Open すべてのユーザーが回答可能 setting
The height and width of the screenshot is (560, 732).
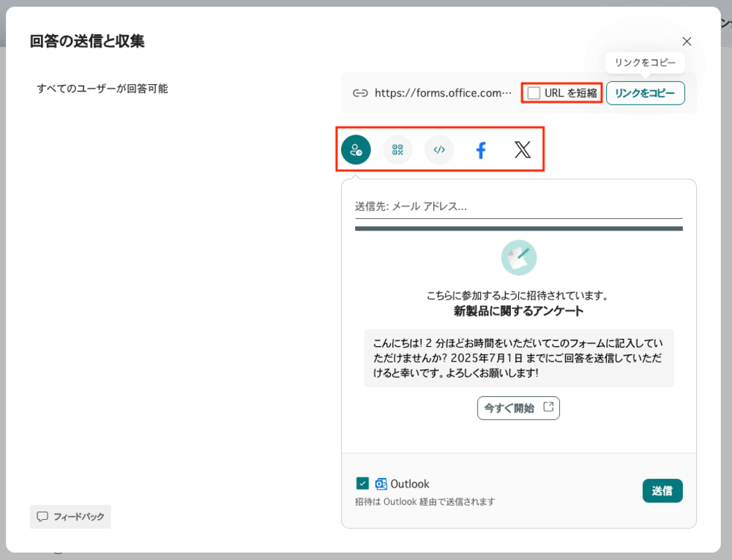pos(102,89)
